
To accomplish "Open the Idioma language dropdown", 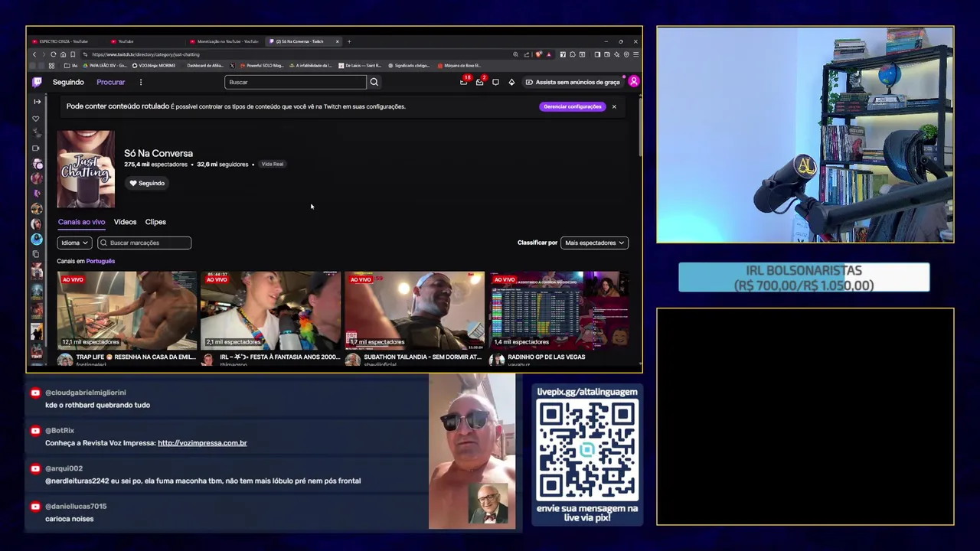I will point(74,243).
